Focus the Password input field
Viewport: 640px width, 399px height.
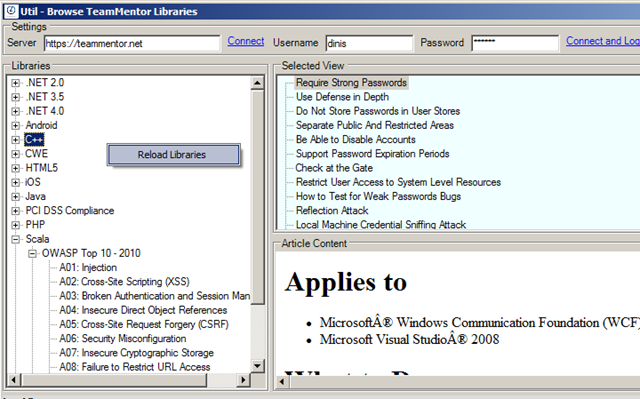pyautogui.click(x=515, y=43)
